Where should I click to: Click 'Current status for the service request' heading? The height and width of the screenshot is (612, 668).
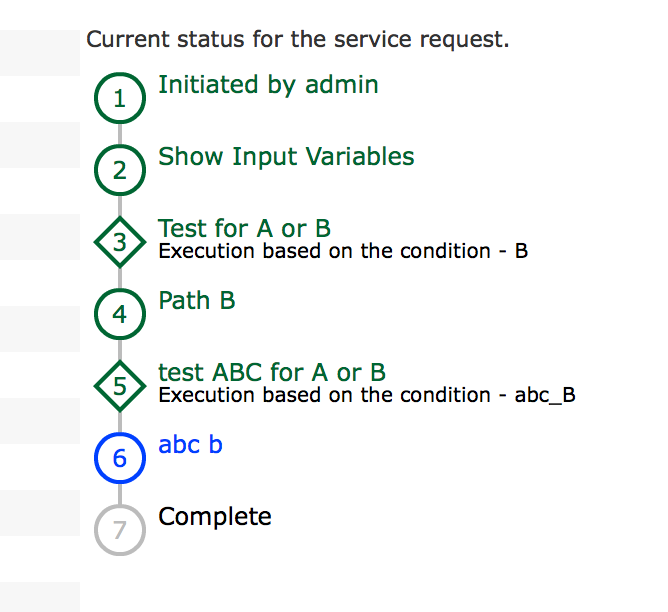click(298, 40)
